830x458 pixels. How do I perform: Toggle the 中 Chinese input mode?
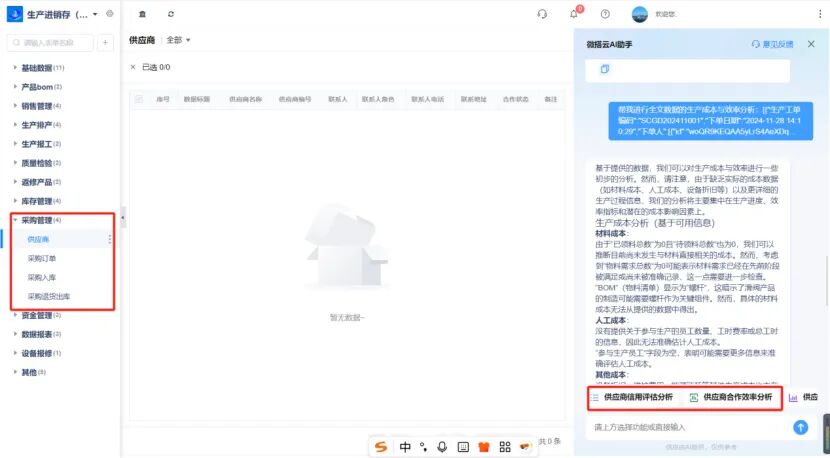(x=405, y=447)
